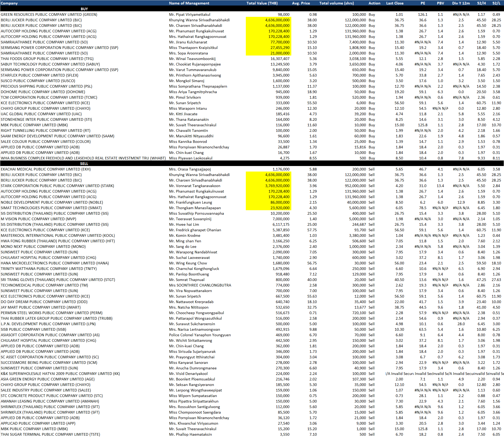Image resolution: width=504 pixels, height=437 pixels.
Task: Click the SELL section header row
Action: tap(84, 164)
